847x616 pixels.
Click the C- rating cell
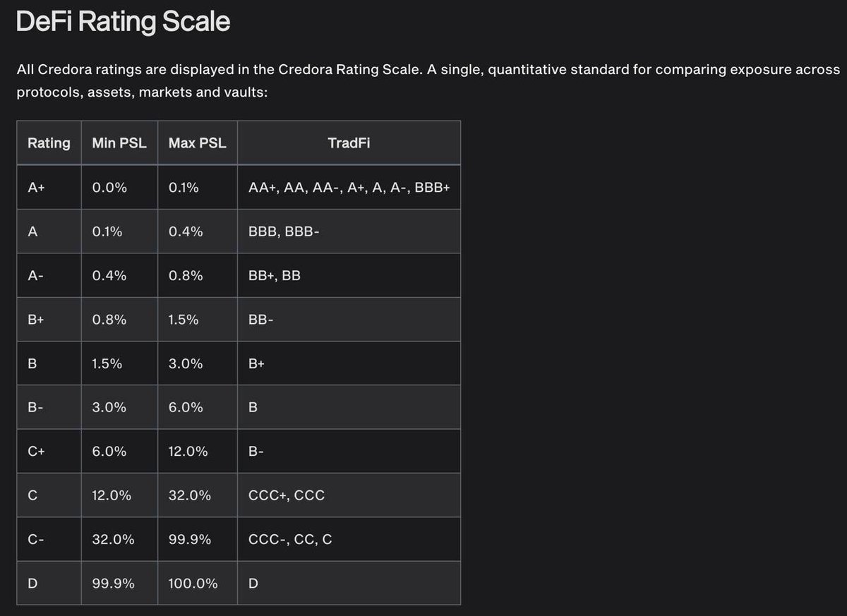coord(36,540)
